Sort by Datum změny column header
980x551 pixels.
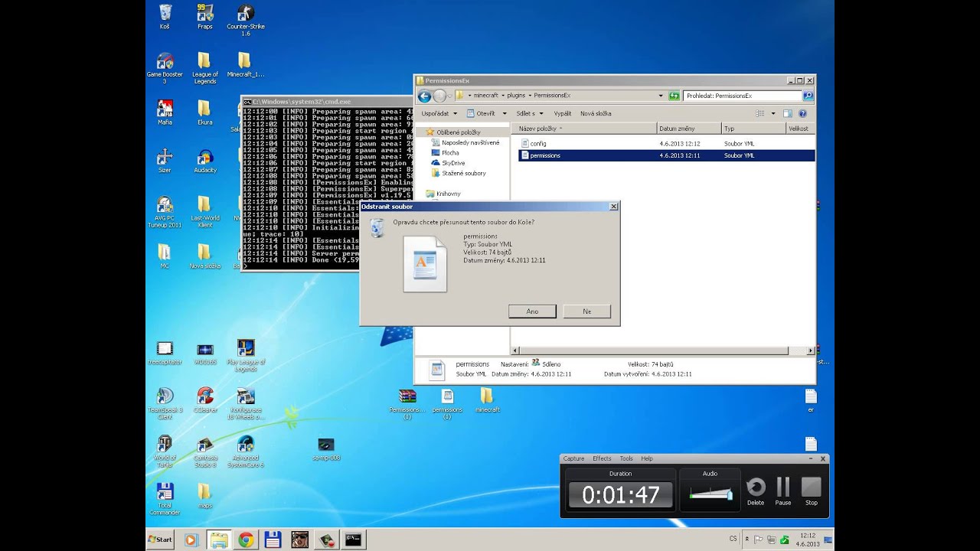pos(689,129)
